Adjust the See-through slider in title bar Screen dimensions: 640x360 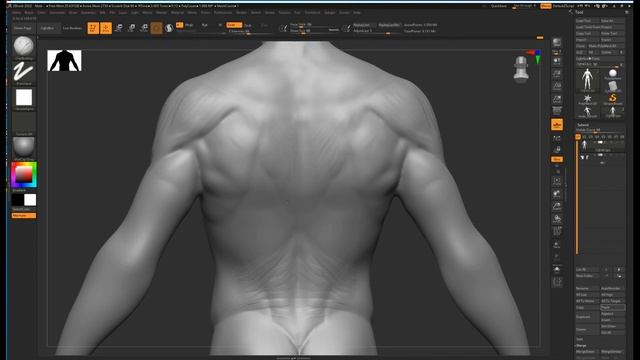[523, 6]
